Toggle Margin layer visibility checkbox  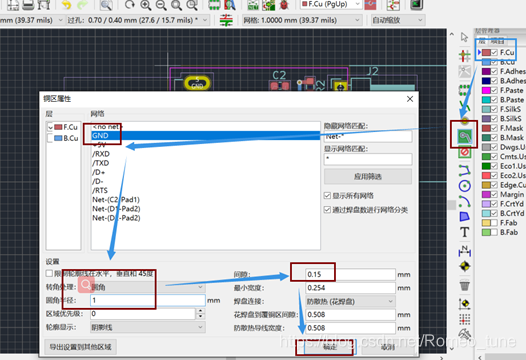494,194
